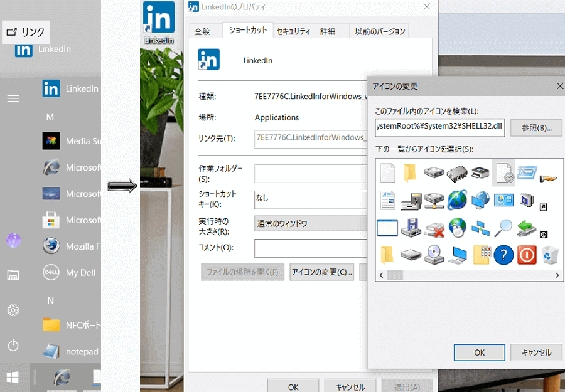Open Microsoft Store shopping bag entry
This screenshot has width=565, height=392.
[71, 220]
